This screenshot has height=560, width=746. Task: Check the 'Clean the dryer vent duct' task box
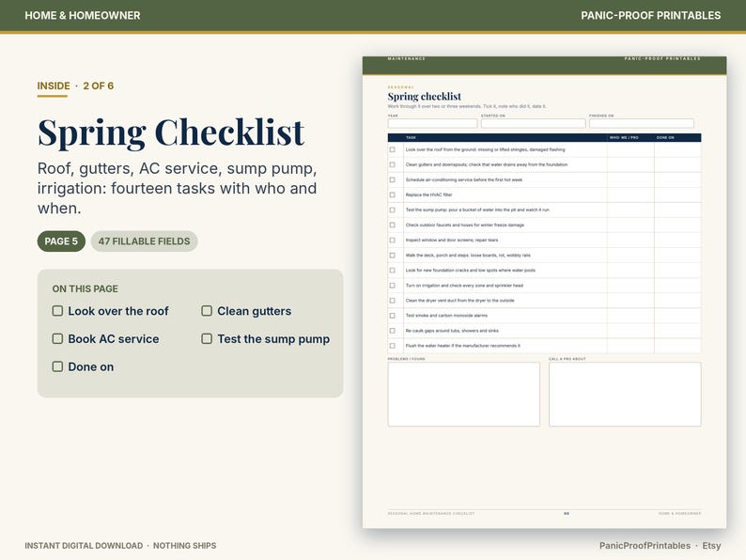click(393, 301)
